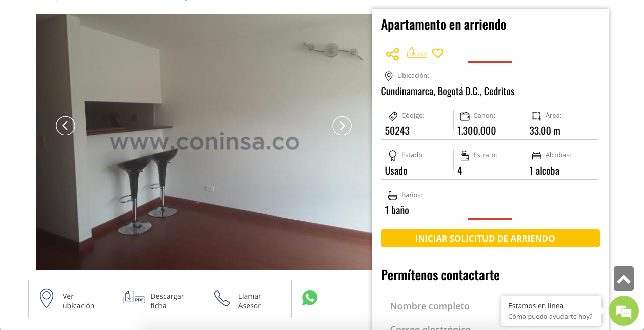Go back to top with the up arrow button

click(624, 279)
